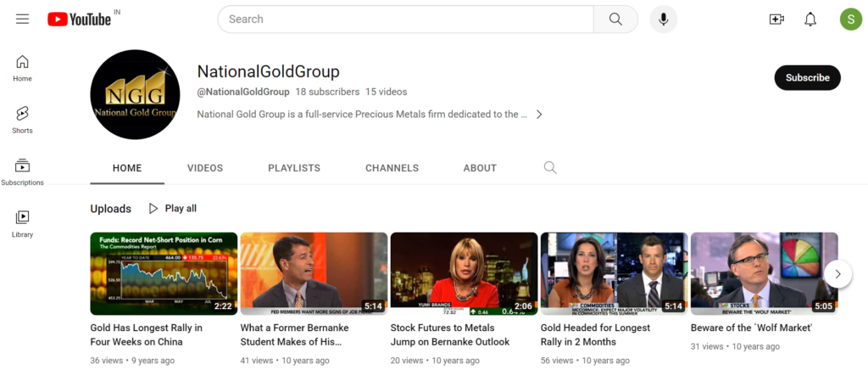Open Shorts in sidebar
Viewport: 868px width, 370px height.
[22, 121]
